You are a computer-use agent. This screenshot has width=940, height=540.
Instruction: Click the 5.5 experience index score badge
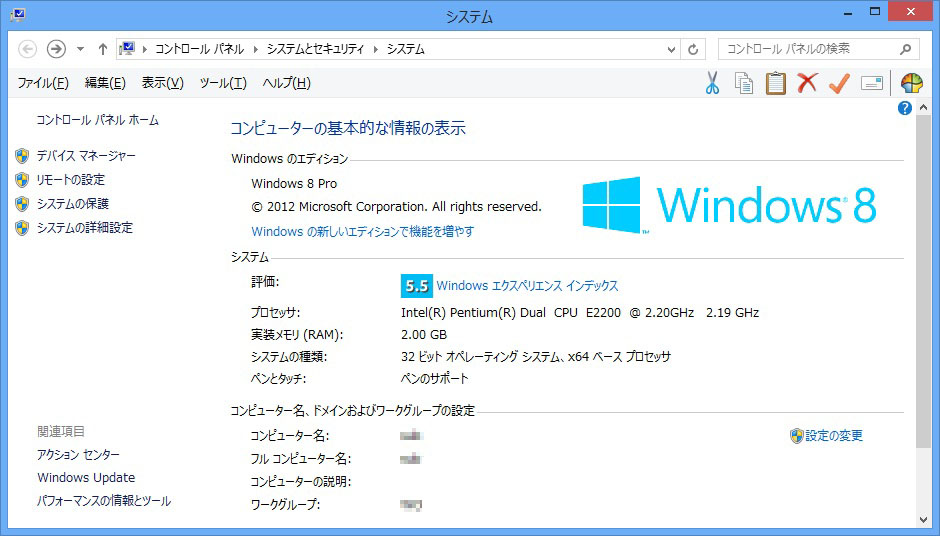coord(417,286)
